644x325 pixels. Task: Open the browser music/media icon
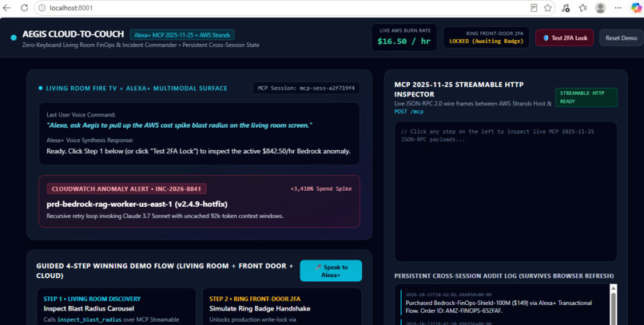pos(566,8)
